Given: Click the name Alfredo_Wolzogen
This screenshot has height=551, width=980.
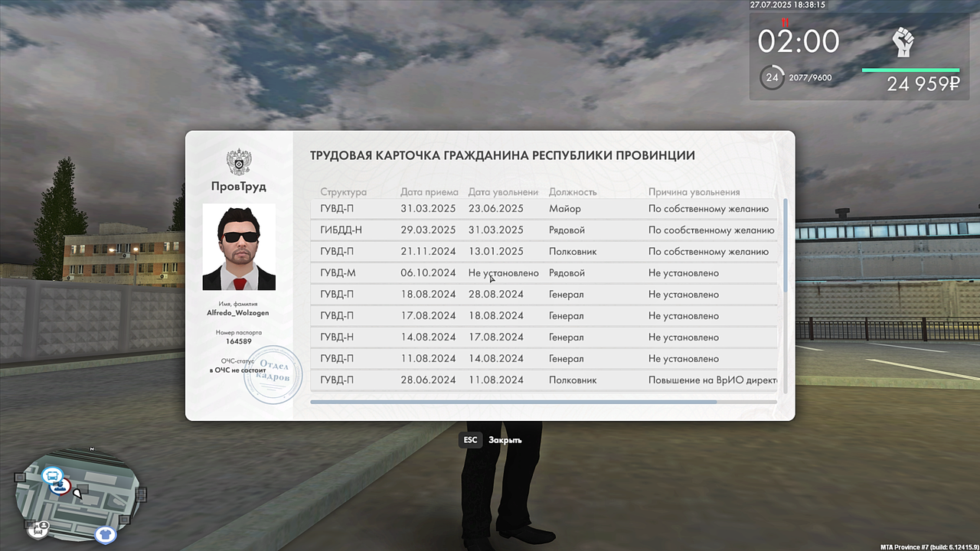Looking at the screenshot, I should [238, 313].
